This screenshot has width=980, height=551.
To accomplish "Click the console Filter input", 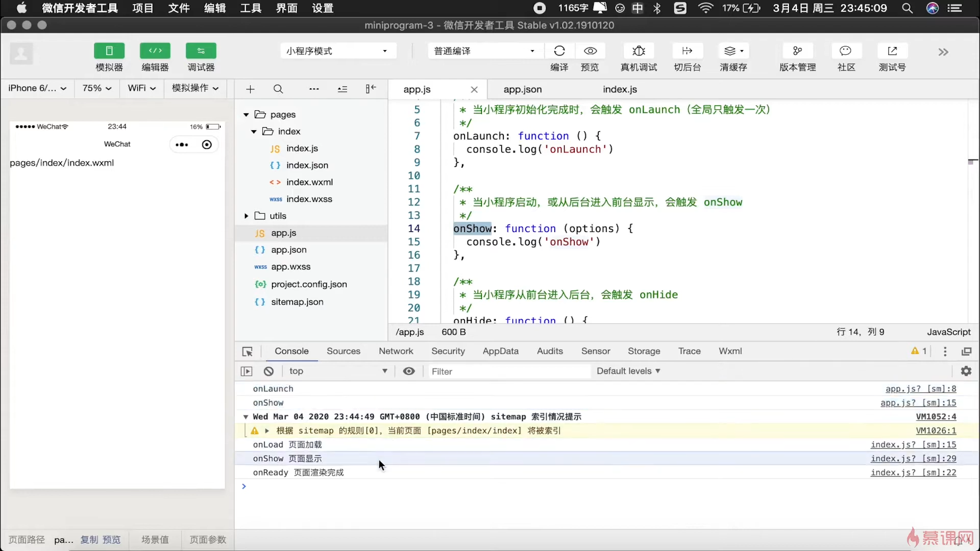I will 509,371.
